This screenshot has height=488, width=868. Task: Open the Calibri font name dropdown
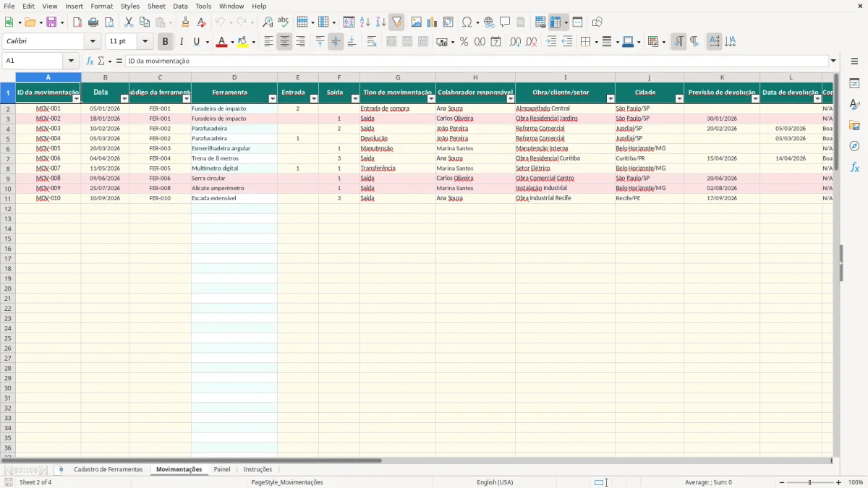[x=93, y=42]
